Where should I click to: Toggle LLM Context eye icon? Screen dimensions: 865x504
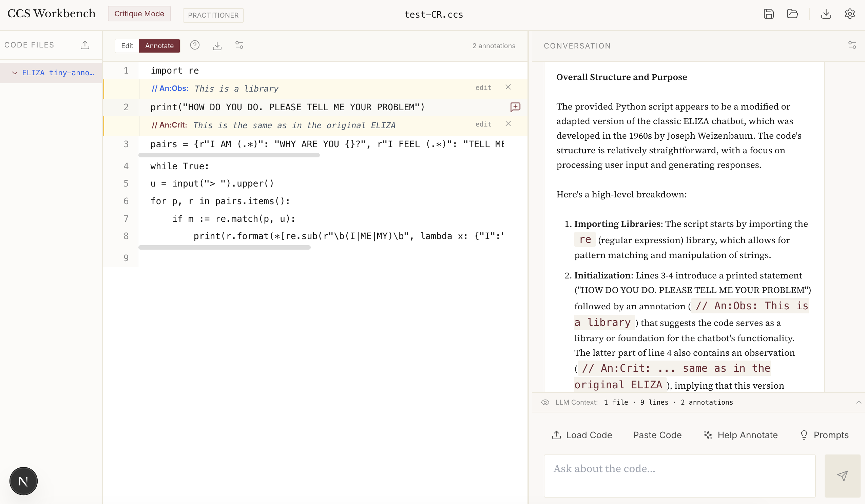click(x=545, y=402)
